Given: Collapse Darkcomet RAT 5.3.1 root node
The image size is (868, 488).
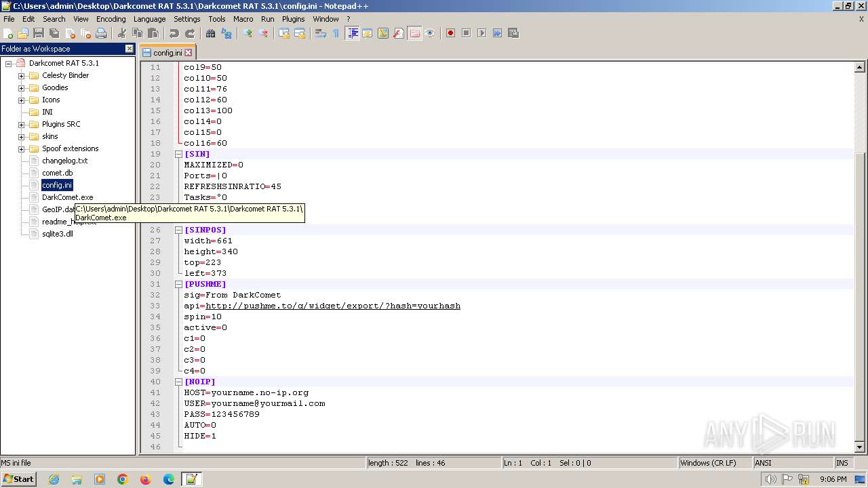Looking at the screenshot, I should click(x=9, y=63).
